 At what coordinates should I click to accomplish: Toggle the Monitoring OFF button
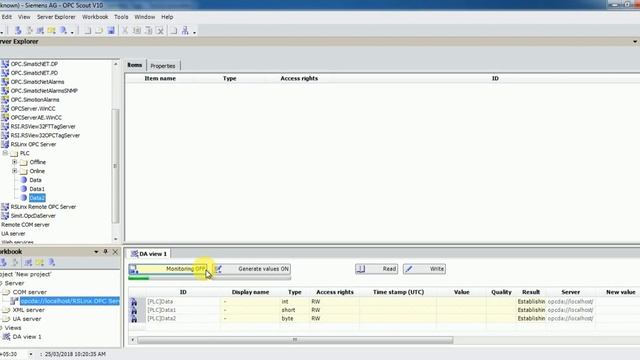[x=168, y=269]
